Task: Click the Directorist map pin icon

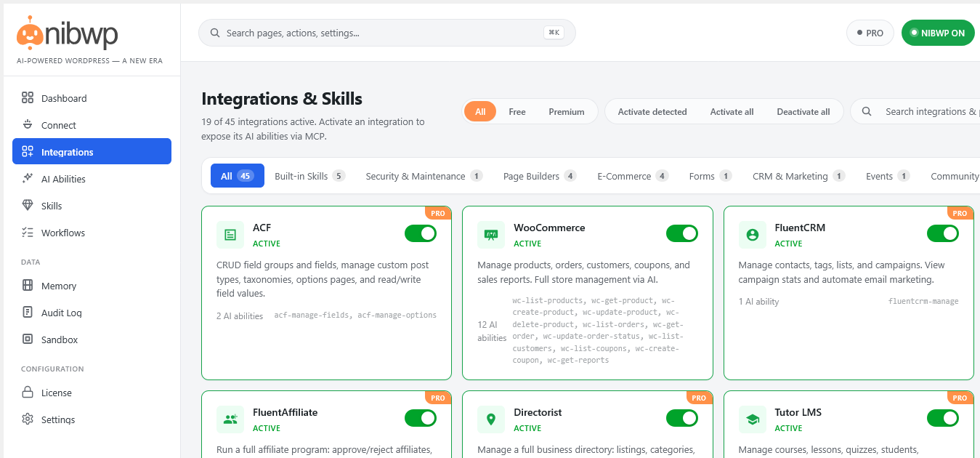Action: [491, 419]
